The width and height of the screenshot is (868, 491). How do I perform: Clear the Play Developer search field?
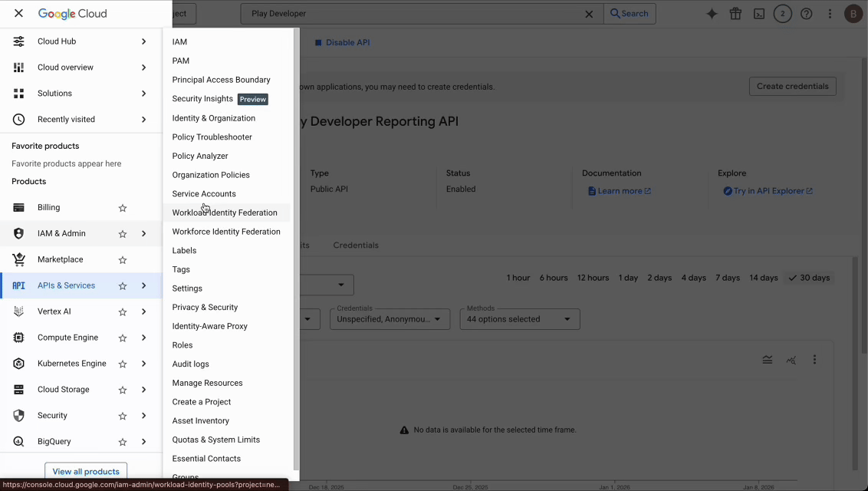point(590,13)
